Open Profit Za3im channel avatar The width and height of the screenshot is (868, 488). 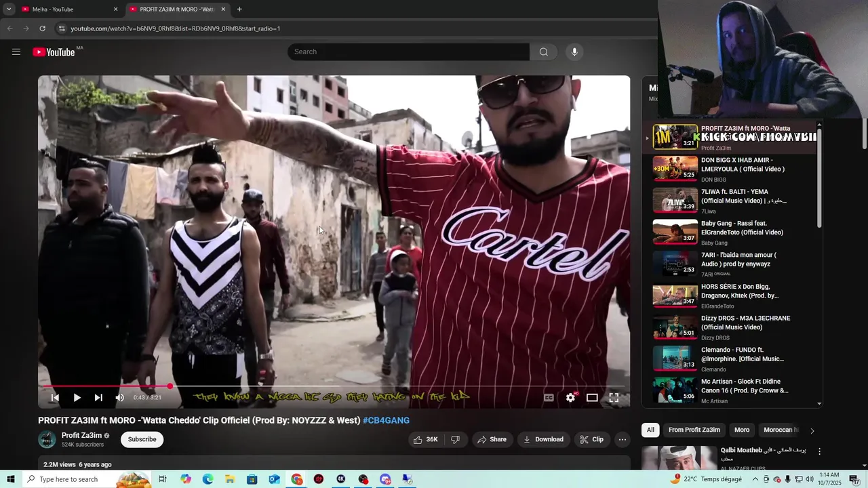pos(47,439)
